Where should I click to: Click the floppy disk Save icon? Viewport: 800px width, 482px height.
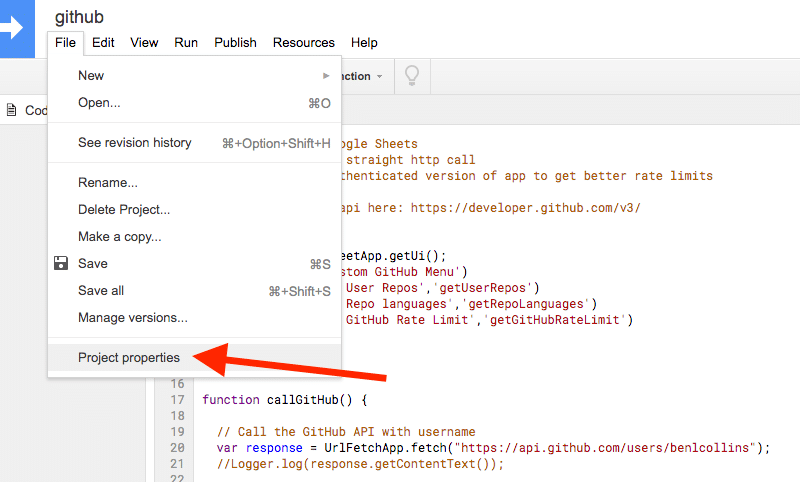coord(61,263)
